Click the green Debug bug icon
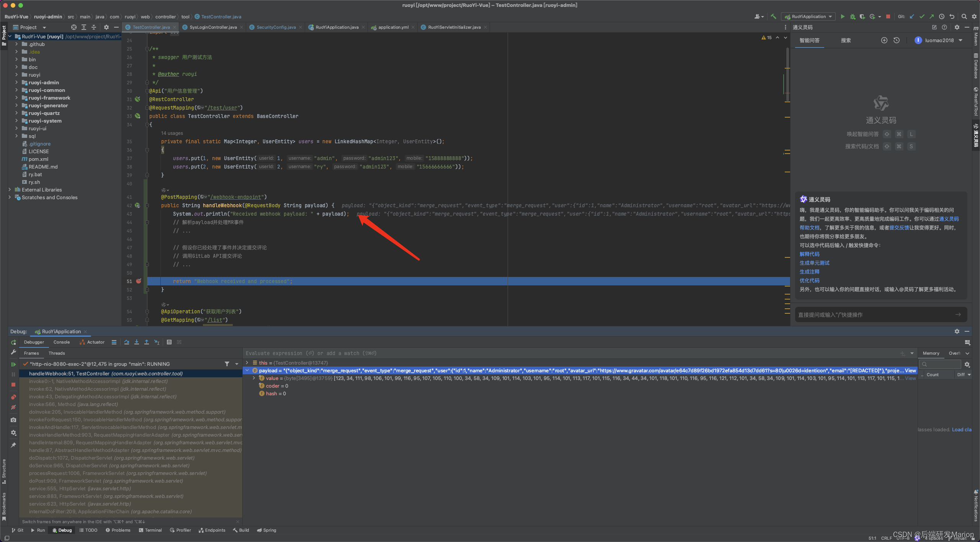 (x=853, y=16)
